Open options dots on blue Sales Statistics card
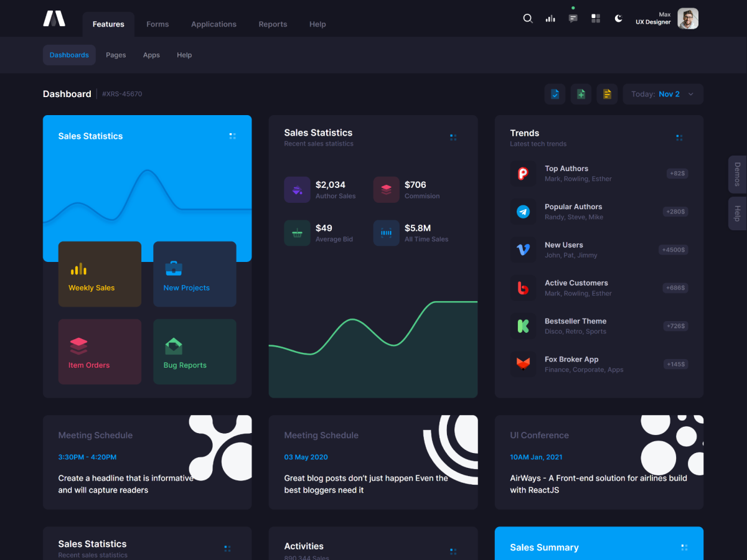The height and width of the screenshot is (560, 747). click(232, 136)
